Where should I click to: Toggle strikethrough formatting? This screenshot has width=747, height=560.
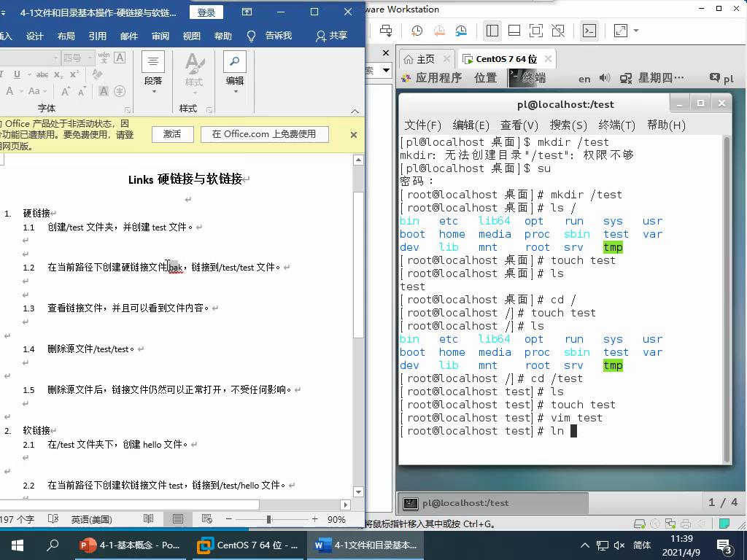pos(42,75)
